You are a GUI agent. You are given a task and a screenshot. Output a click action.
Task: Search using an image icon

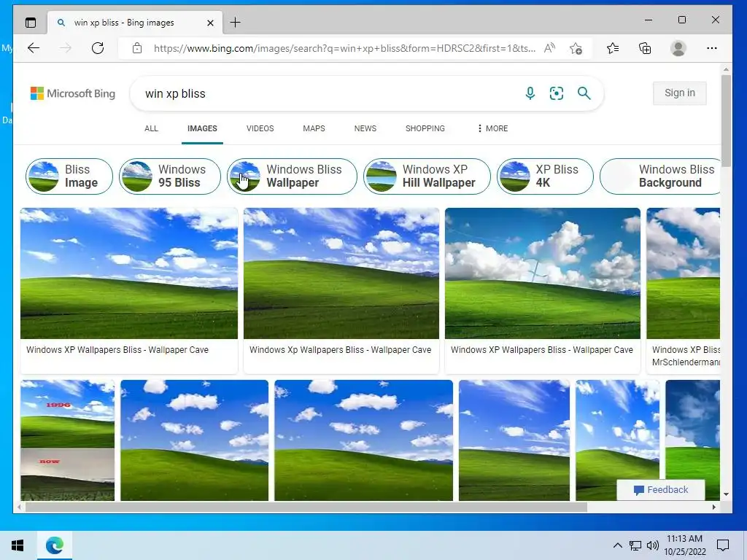pos(557,93)
